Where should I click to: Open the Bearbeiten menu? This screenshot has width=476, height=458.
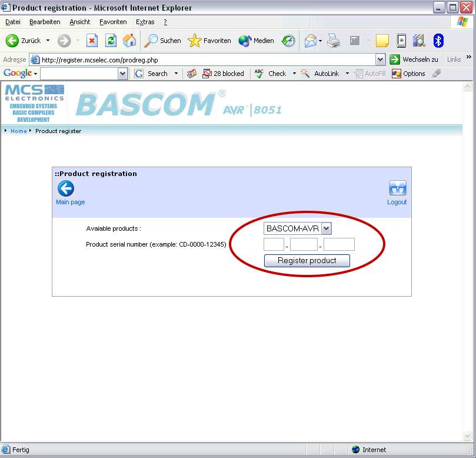tap(45, 22)
